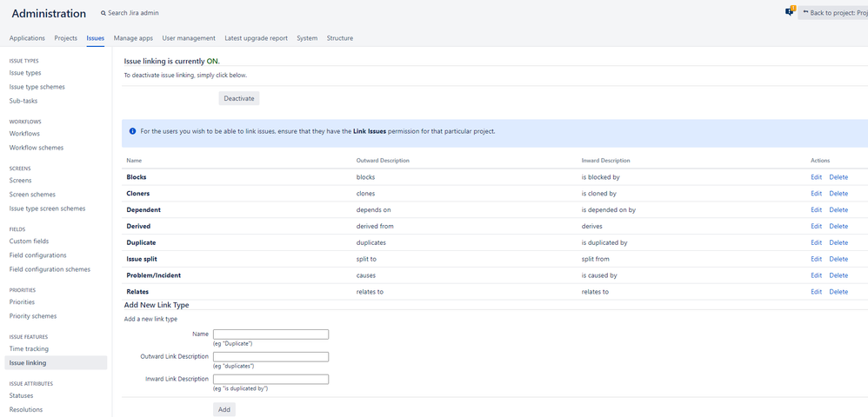
Task: Switch to Manage apps tab
Action: click(133, 38)
